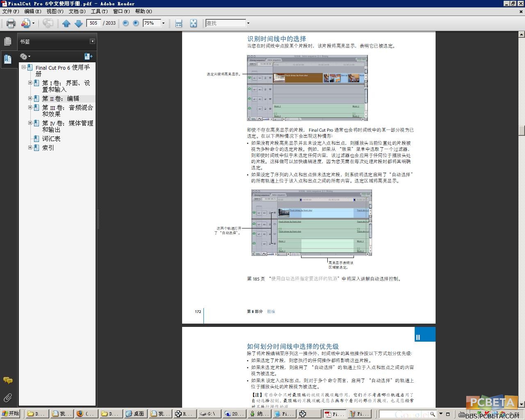Open the comments panel icon at bottom left
525x420 pixels.
tap(8, 381)
